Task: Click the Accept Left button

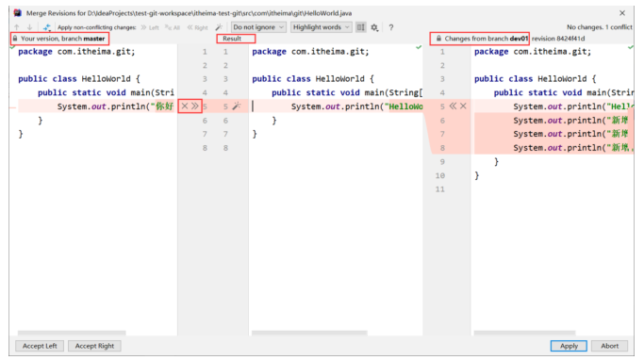Action: [x=40, y=346]
